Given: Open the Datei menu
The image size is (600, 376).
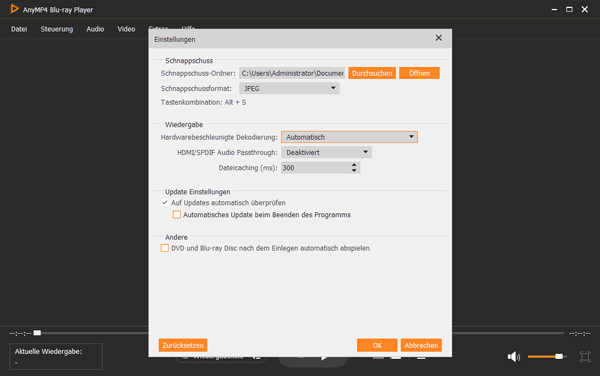Looking at the screenshot, I should click(x=19, y=29).
